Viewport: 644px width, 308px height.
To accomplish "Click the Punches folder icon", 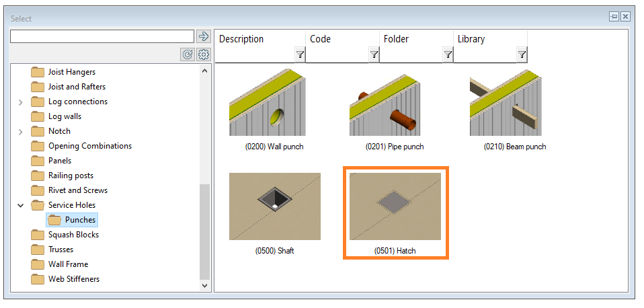I will (54, 220).
